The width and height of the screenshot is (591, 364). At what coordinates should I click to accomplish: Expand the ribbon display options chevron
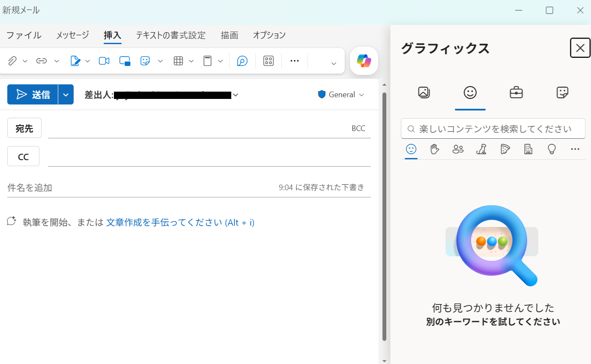pyautogui.click(x=334, y=63)
